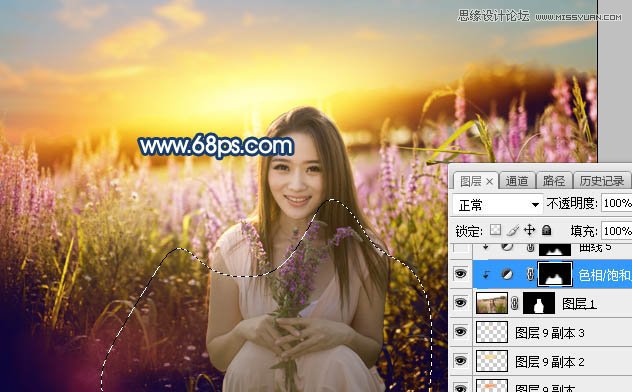Open the 正常 blend mode dropdown
Image resolution: width=632 pixels, height=392 pixels.
[497, 205]
